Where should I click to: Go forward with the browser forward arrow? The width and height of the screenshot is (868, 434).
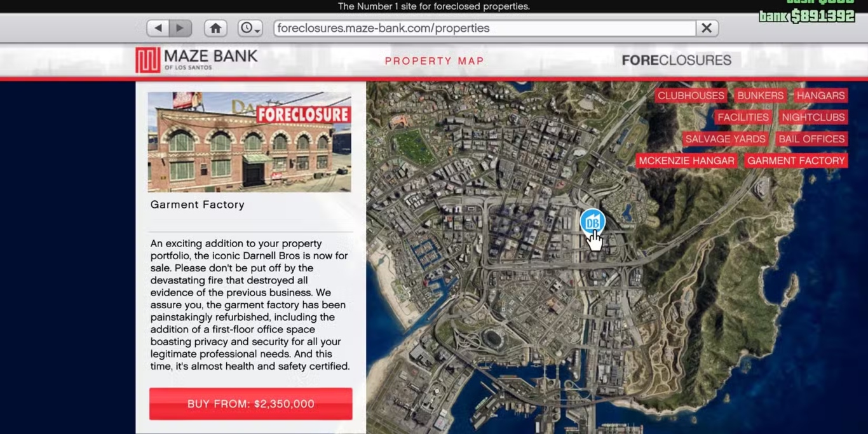pyautogui.click(x=180, y=28)
